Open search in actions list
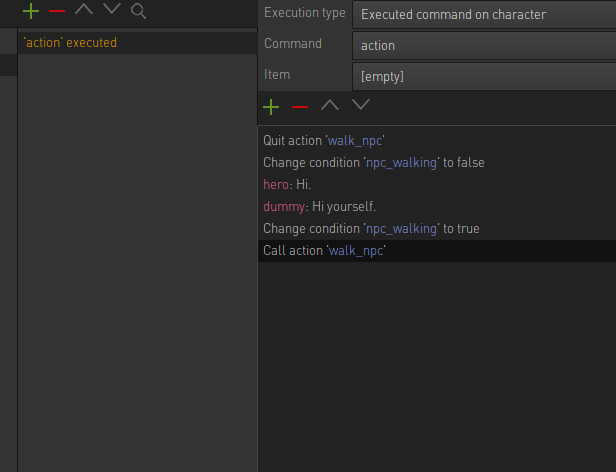616x472 pixels. [138, 11]
